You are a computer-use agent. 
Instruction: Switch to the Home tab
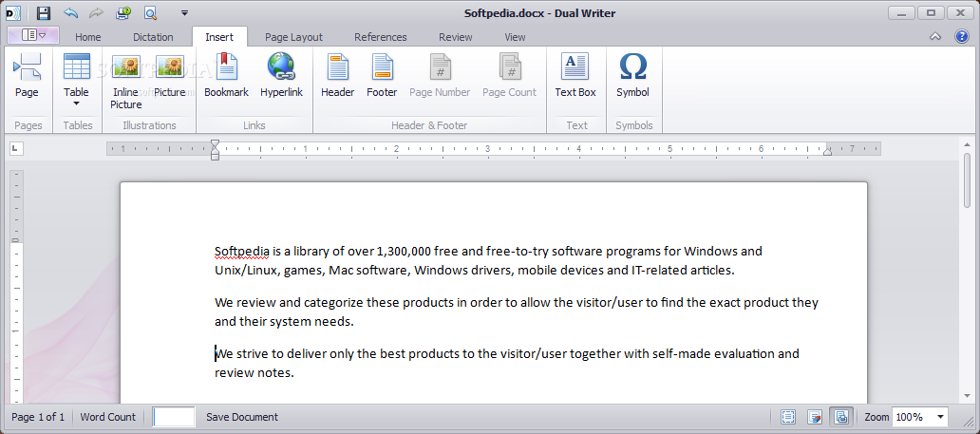click(x=88, y=37)
